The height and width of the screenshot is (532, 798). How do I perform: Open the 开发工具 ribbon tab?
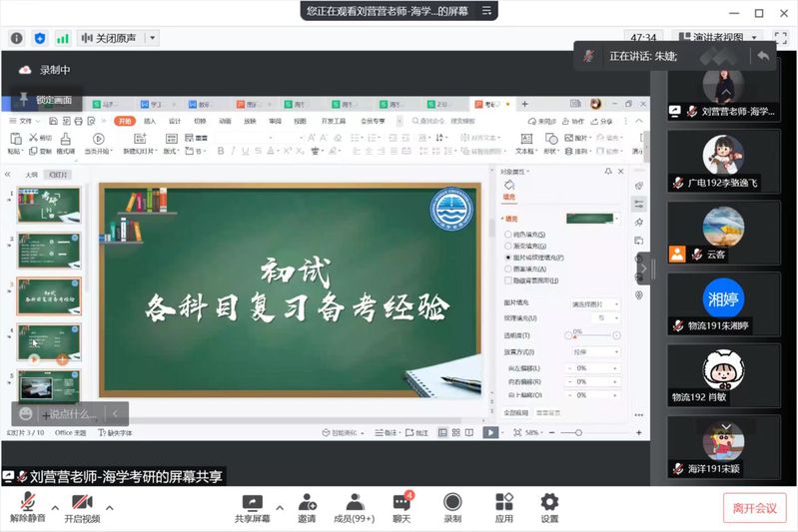(334, 121)
